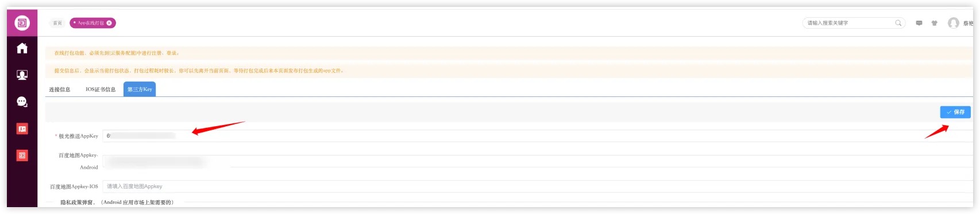980x214 pixels.
Task: Switch to the IOS证书信息 tab
Action: (101, 90)
